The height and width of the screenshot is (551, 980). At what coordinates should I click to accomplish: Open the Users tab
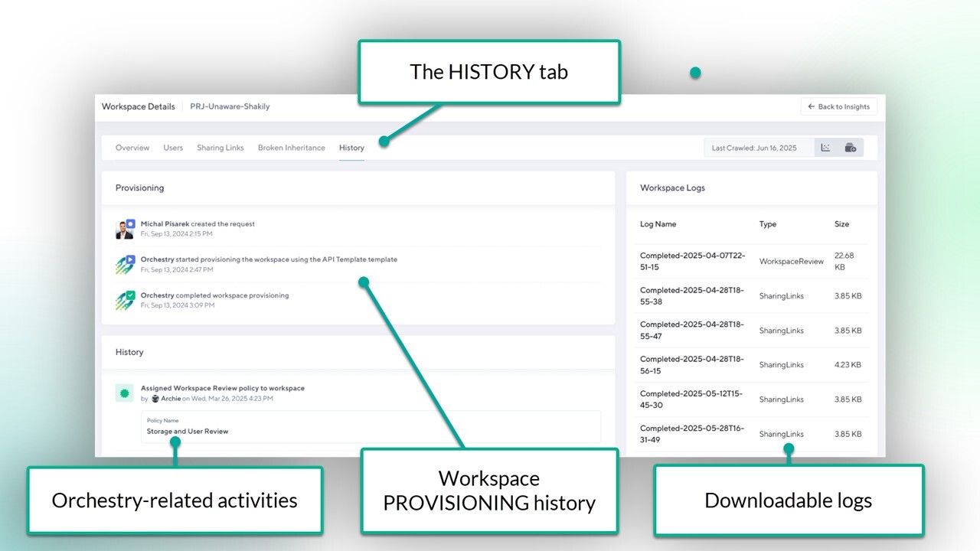[173, 148]
